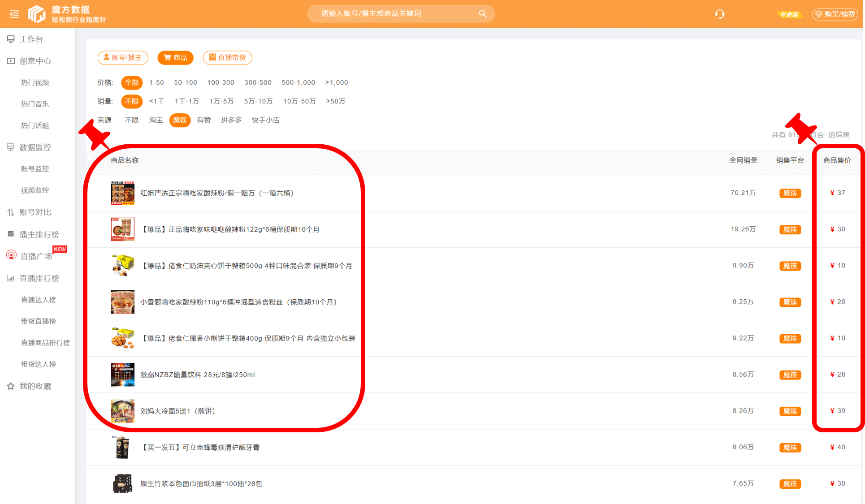Open product 可立克蜂毒焱清护龈牙膏 link

tap(200, 448)
